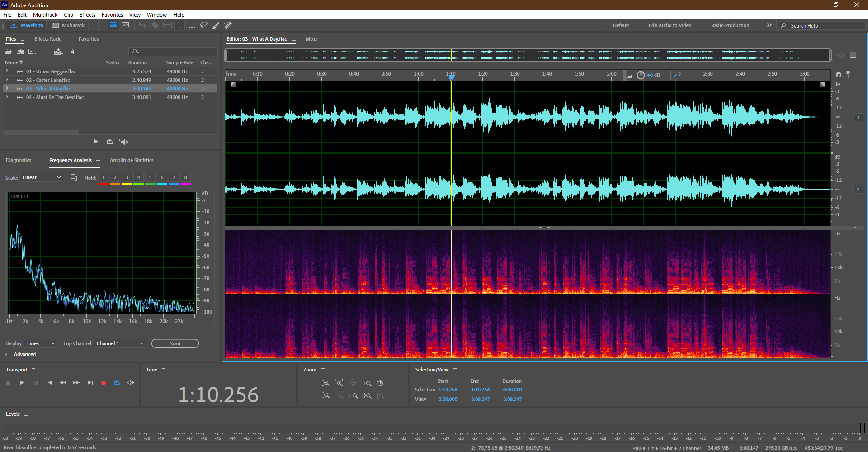Expand the 02 - Carter Lake.flac row
The height and width of the screenshot is (452, 868).
coord(7,80)
